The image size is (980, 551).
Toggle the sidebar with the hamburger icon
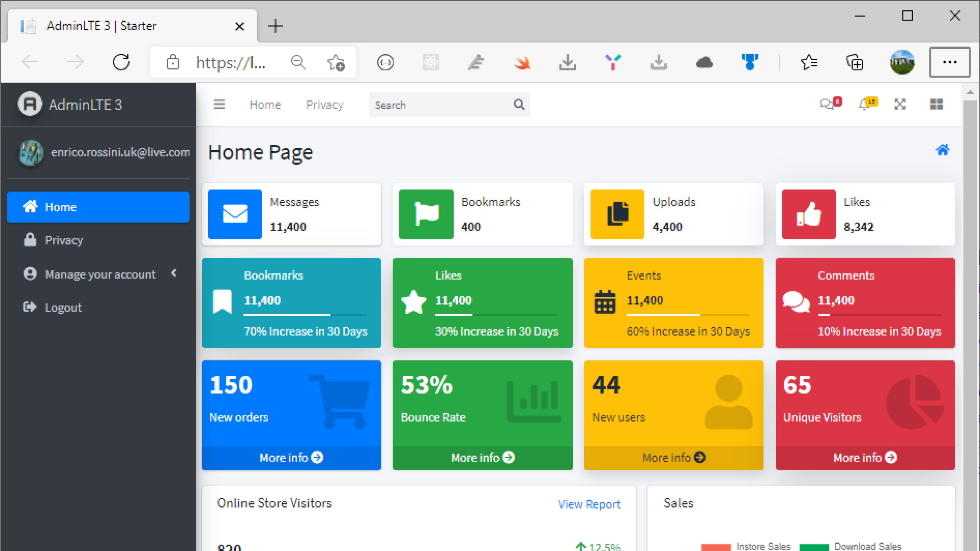(220, 105)
